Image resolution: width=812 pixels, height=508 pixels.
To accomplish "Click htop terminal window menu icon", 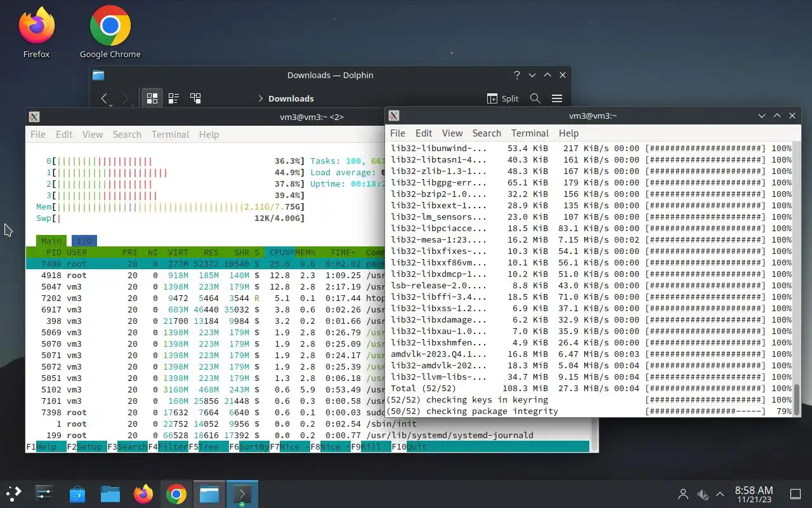I will (x=35, y=117).
